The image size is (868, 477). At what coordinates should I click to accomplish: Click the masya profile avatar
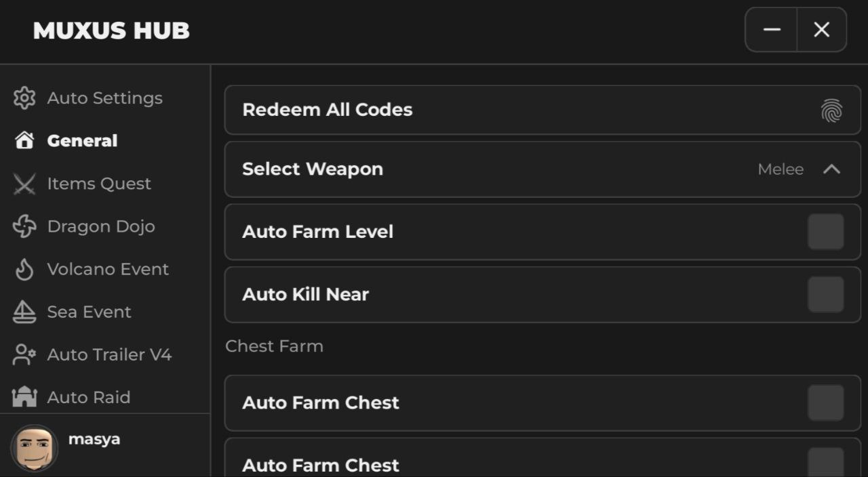34,447
